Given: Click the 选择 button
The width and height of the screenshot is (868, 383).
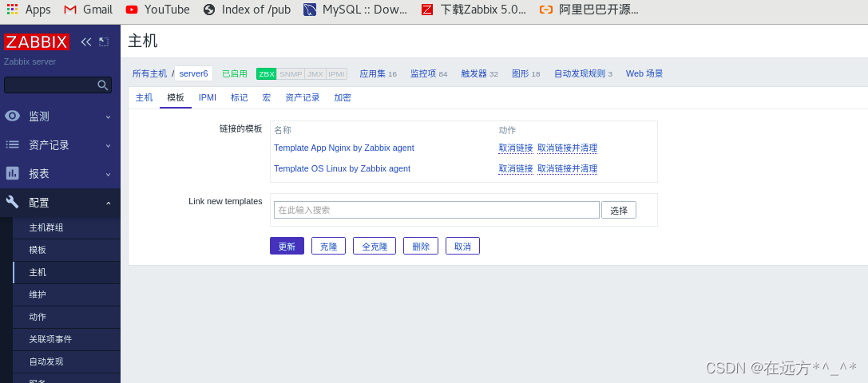Looking at the screenshot, I should 619,210.
